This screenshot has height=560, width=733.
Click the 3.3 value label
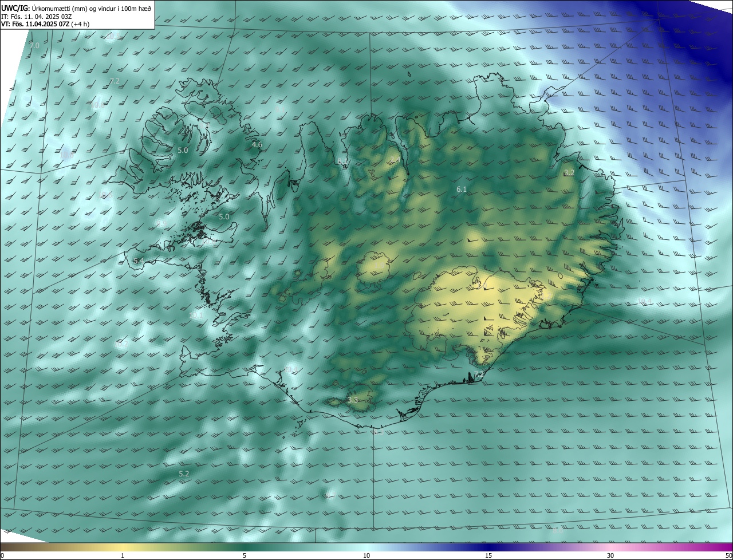[x=353, y=400]
